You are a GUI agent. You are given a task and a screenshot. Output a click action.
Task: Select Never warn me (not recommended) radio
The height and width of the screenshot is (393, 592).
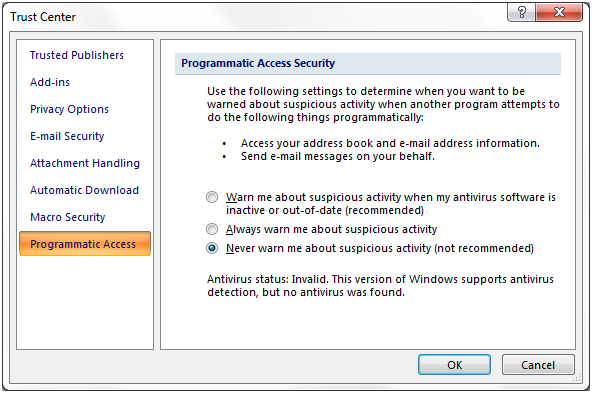pyautogui.click(x=212, y=248)
